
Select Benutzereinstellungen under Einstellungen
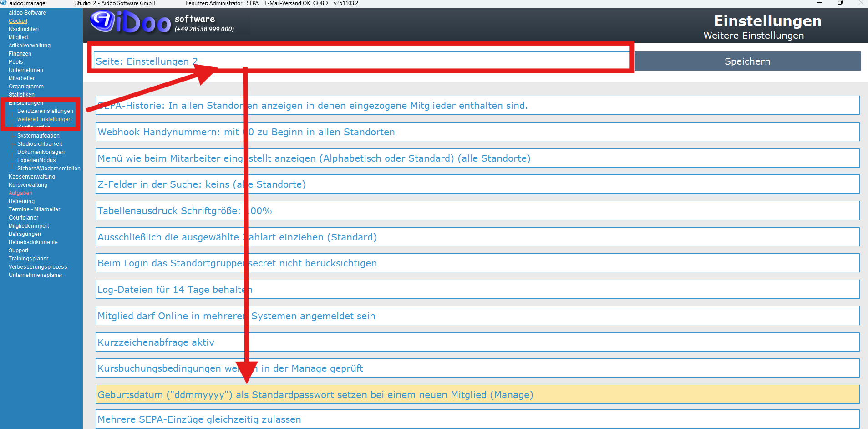[x=45, y=111]
